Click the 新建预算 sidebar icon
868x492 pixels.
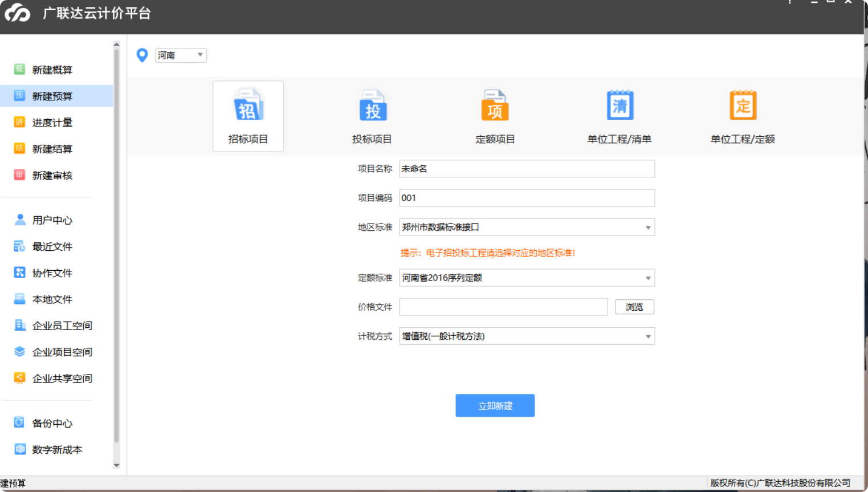tap(19, 95)
